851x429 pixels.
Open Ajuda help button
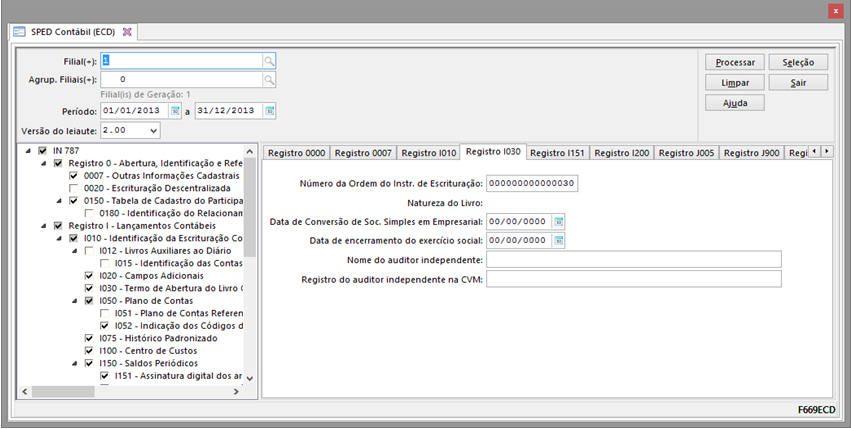[x=735, y=103]
